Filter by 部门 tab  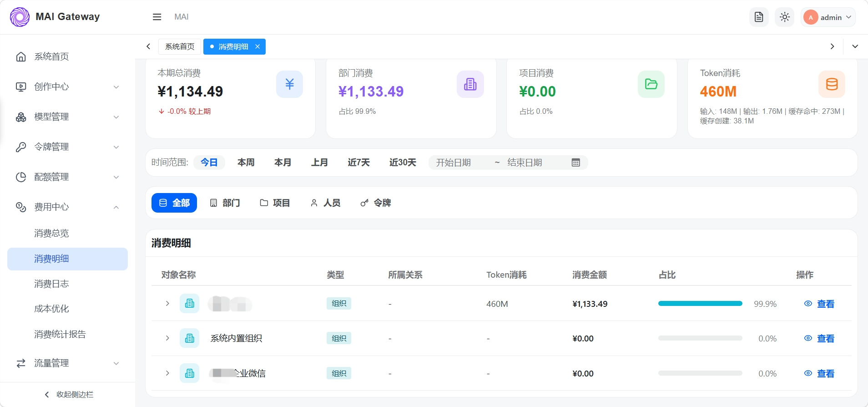pyautogui.click(x=225, y=203)
